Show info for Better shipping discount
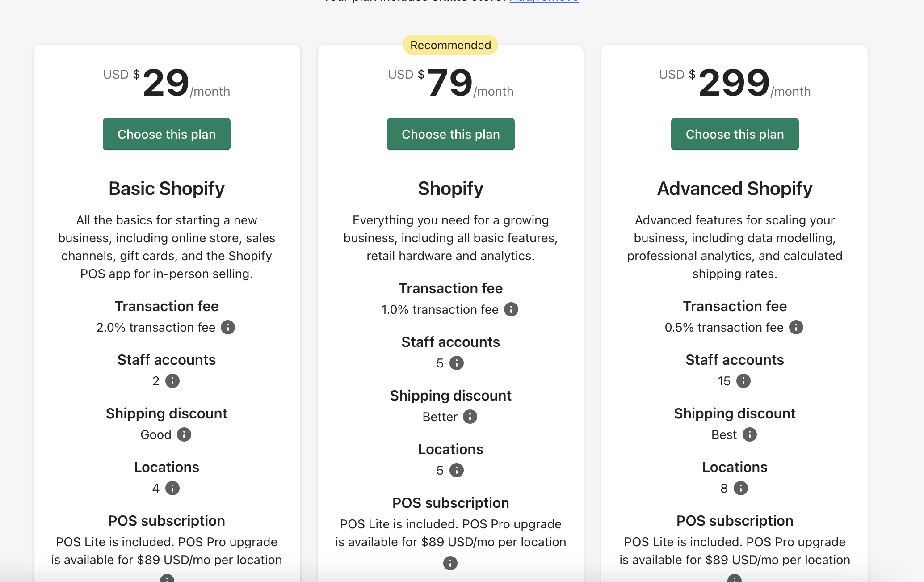This screenshot has height=582, width=924. [x=470, y=417]
